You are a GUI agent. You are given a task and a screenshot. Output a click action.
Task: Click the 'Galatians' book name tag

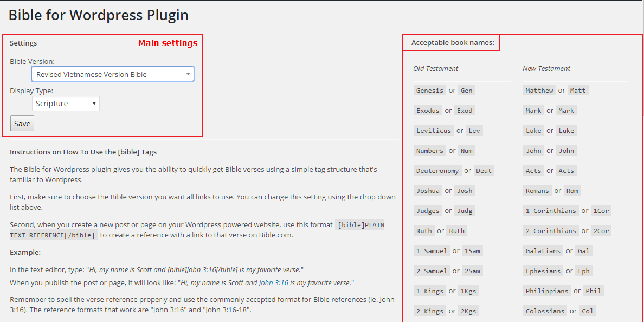(x=543, y=251)
